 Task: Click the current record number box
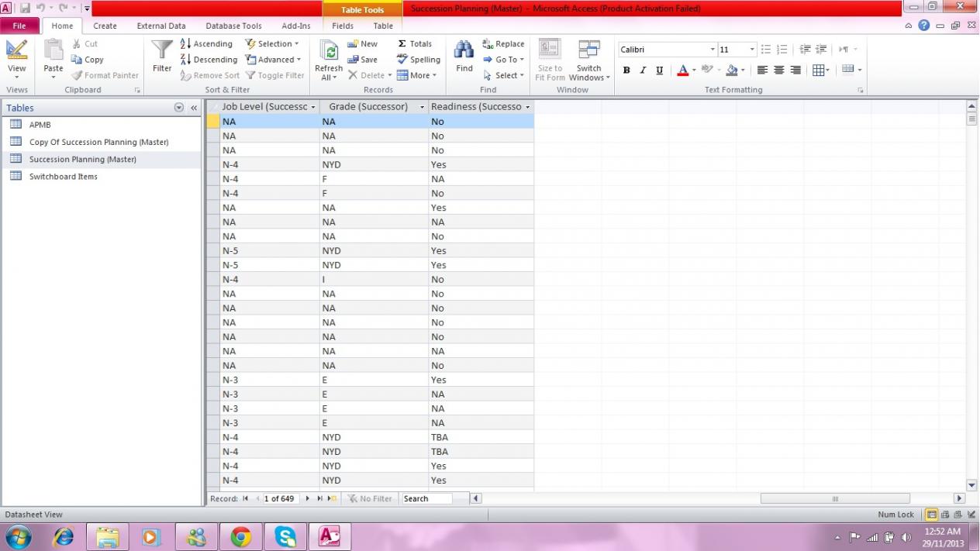[x=280, y=498]
